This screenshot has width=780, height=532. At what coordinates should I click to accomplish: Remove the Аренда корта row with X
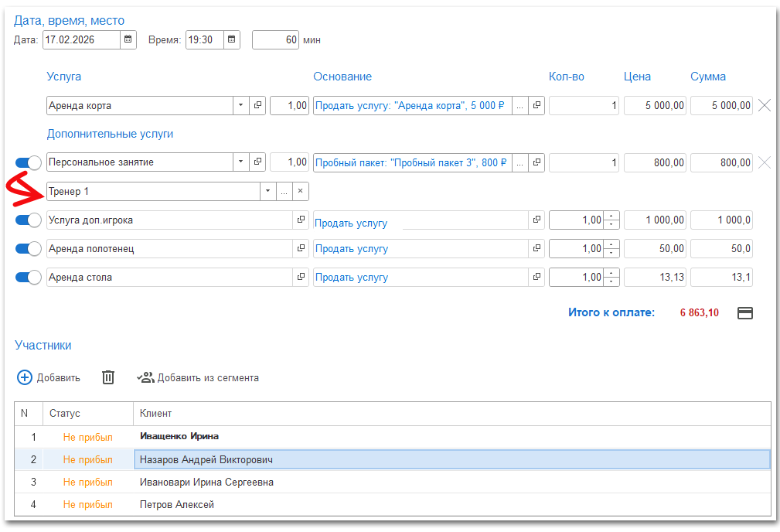[x=764, y=106]
